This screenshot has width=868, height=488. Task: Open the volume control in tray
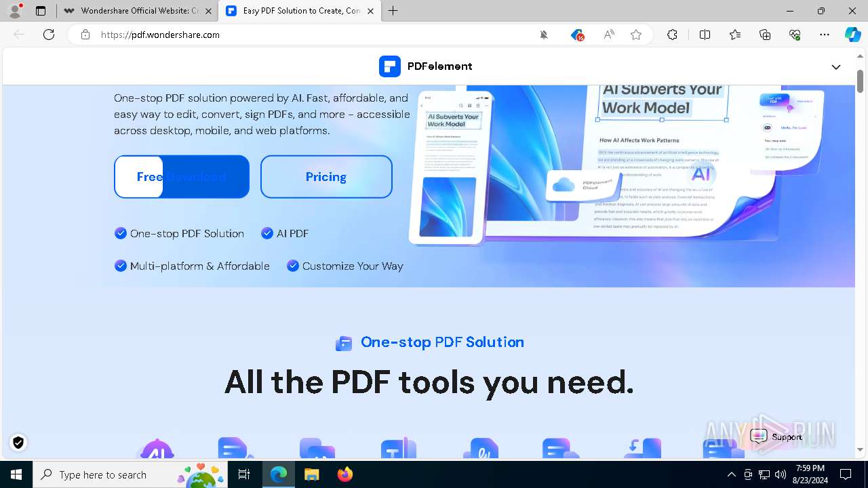(x=781, y=474)
